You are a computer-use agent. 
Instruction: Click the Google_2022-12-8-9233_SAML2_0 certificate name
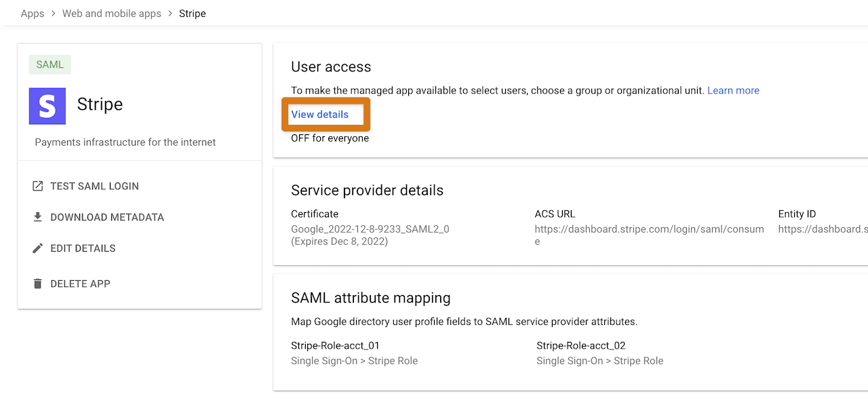[370, 229]
